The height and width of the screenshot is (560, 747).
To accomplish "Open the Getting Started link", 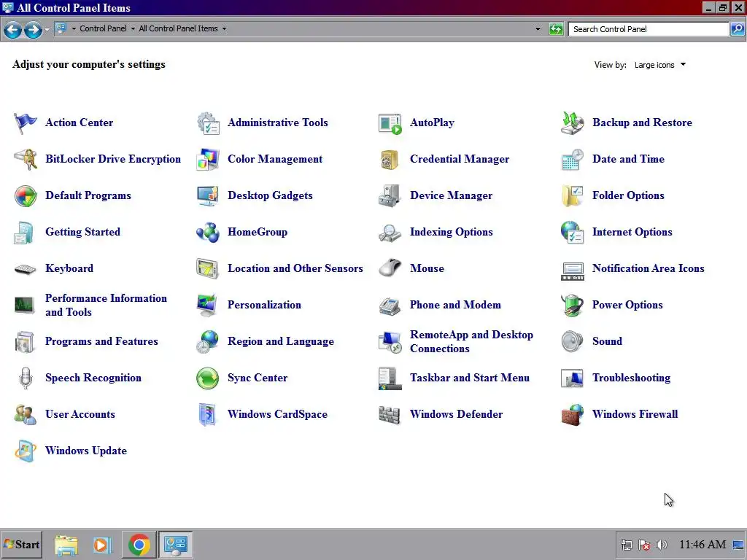I will (83, 232).
